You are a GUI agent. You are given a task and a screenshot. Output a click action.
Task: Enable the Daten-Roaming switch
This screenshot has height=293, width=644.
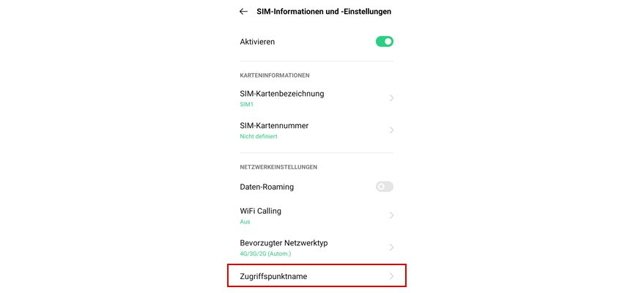pos(385,187)
